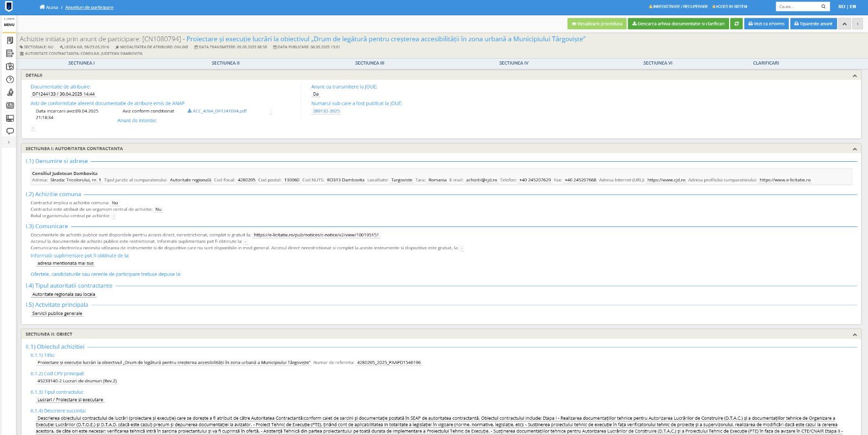This screenshot has height=435, width=868.
Task: Collapse the Sectiunea II: Obiect panel
Action: (x=854, y=335)
